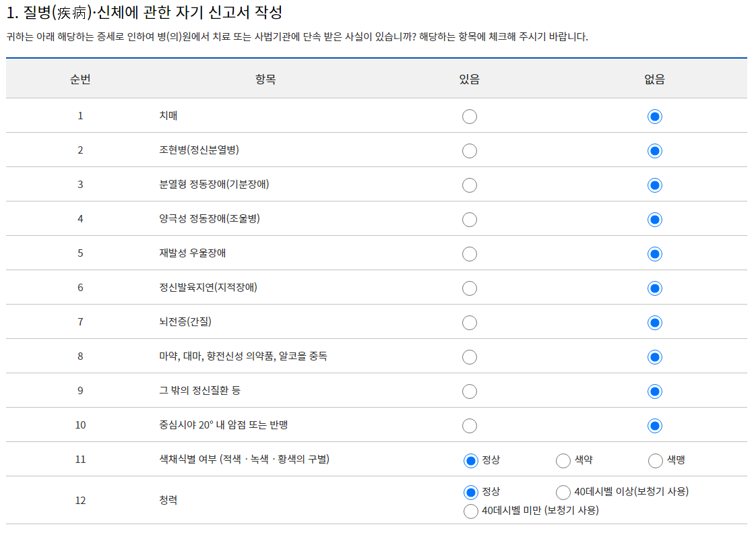Mark 있음 for 재발성 우울장애
756x533 pixels.
click(x=469, y=254)
